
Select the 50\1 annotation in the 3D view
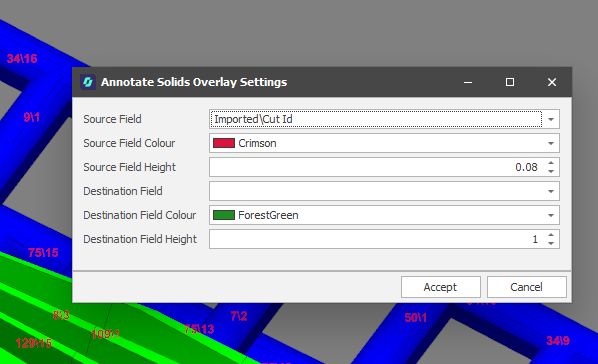(415, 317)
